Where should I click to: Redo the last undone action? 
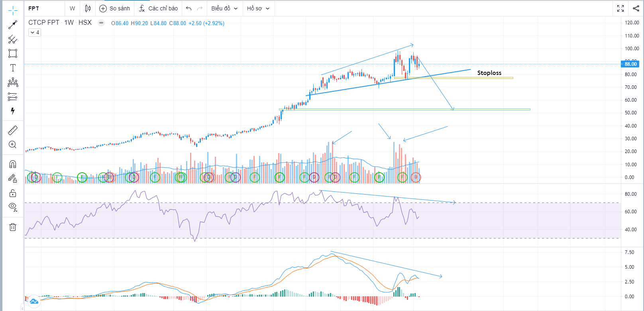pyautogui.click(x=200, y=8)
